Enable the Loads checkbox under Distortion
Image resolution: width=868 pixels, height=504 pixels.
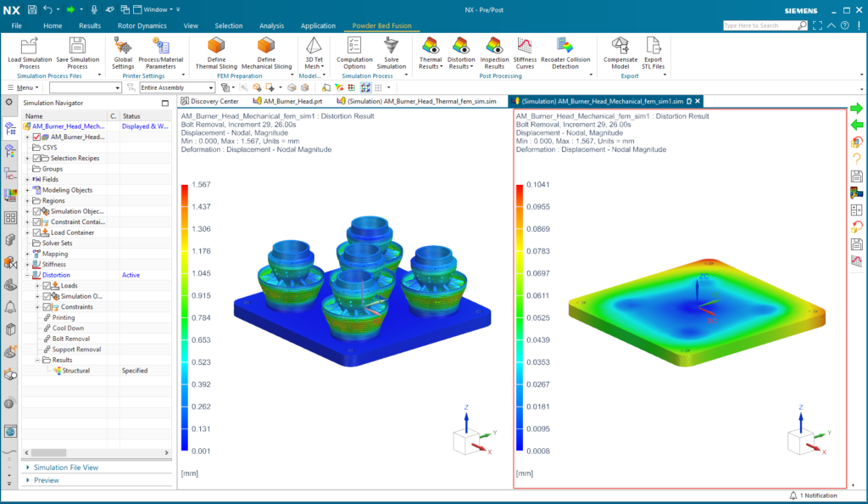(x=46, y=286)
